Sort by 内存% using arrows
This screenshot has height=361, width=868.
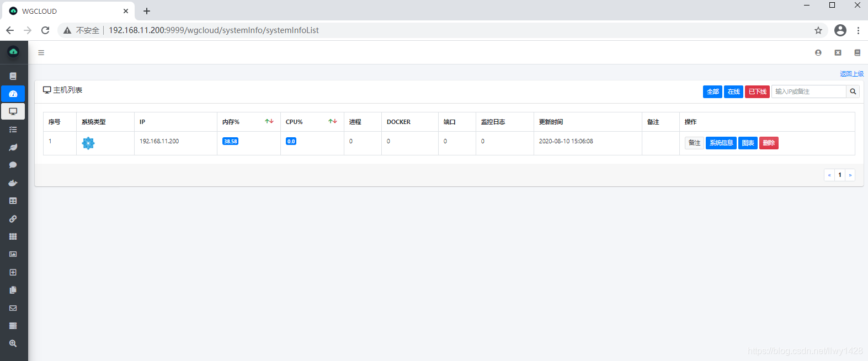coord(269,121)
